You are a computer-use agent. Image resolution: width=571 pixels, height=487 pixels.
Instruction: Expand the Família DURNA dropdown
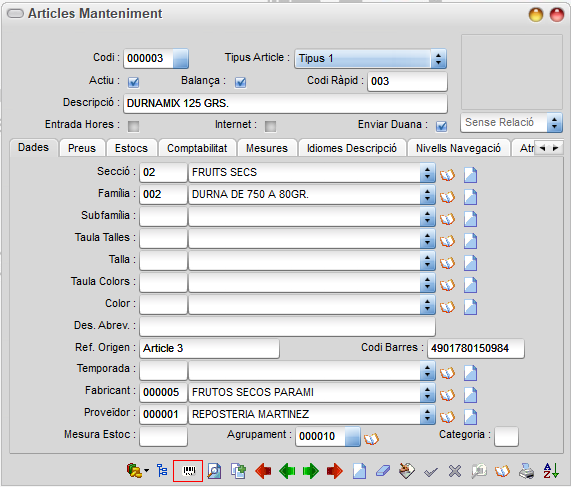click(x=428, y=195)
